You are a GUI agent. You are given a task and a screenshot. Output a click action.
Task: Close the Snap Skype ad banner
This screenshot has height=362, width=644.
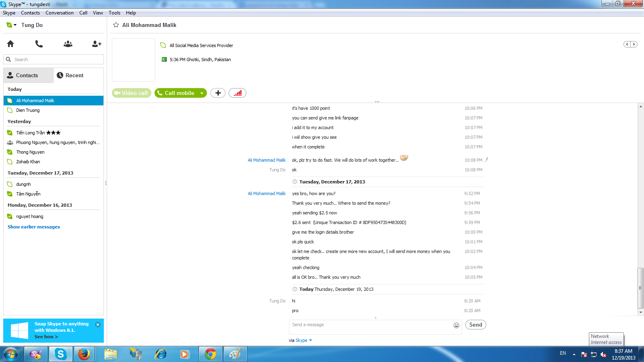(x=98, y=324)
